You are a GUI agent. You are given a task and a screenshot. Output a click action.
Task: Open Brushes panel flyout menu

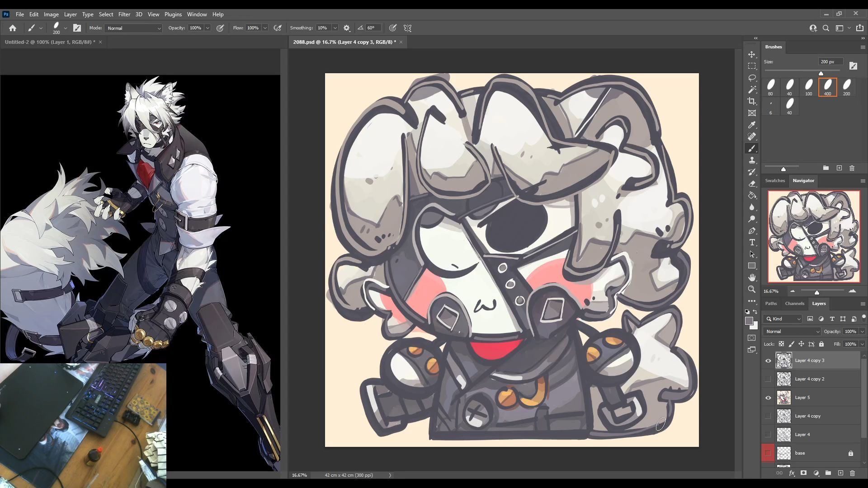(x=863, y=47)
